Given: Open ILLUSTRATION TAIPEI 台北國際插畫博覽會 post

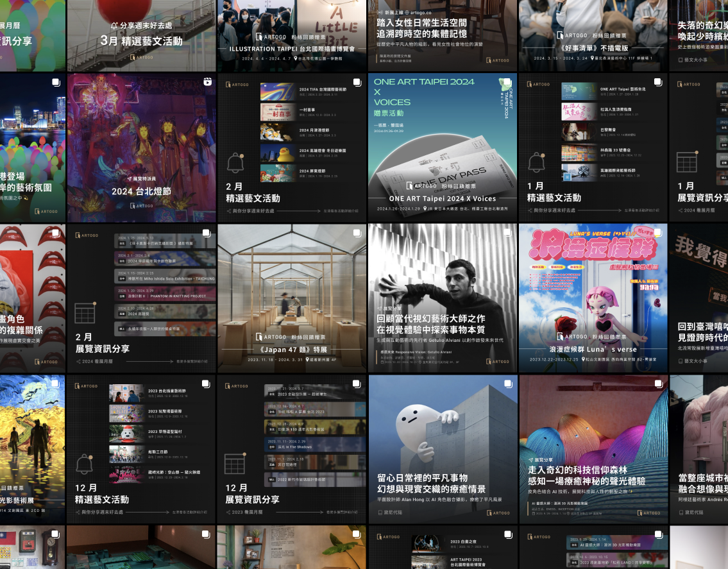Looking at the screenshot, I should 292,35.
